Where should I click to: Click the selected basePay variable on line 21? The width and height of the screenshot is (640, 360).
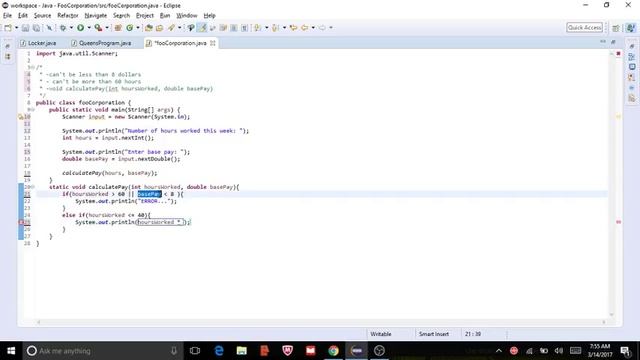click(149, 194)
